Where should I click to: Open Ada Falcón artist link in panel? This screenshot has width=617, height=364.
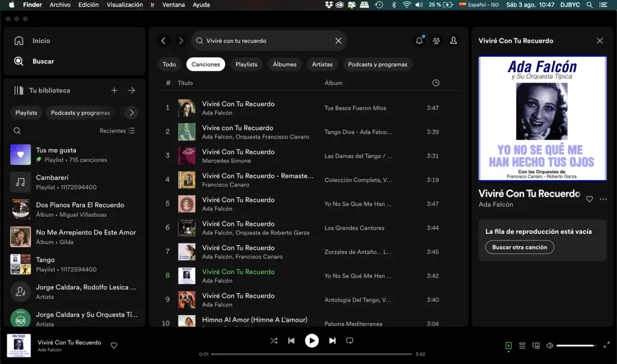pos(495,204)
